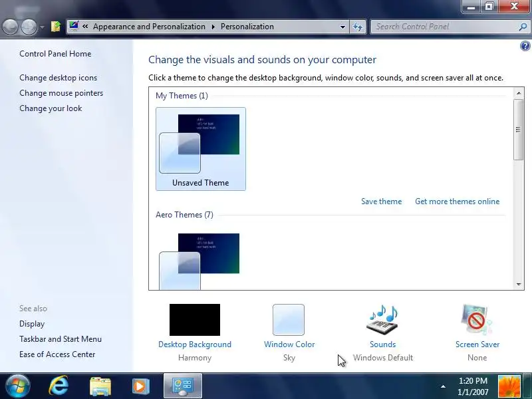Open the address bar history dropdown
532x399 pixels.
(x=342, y=27)
